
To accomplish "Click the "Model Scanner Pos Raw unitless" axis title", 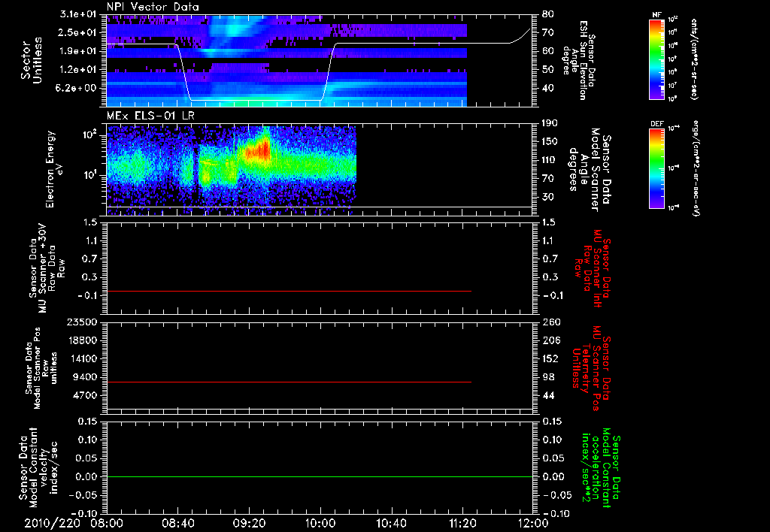I will (42, 368).
